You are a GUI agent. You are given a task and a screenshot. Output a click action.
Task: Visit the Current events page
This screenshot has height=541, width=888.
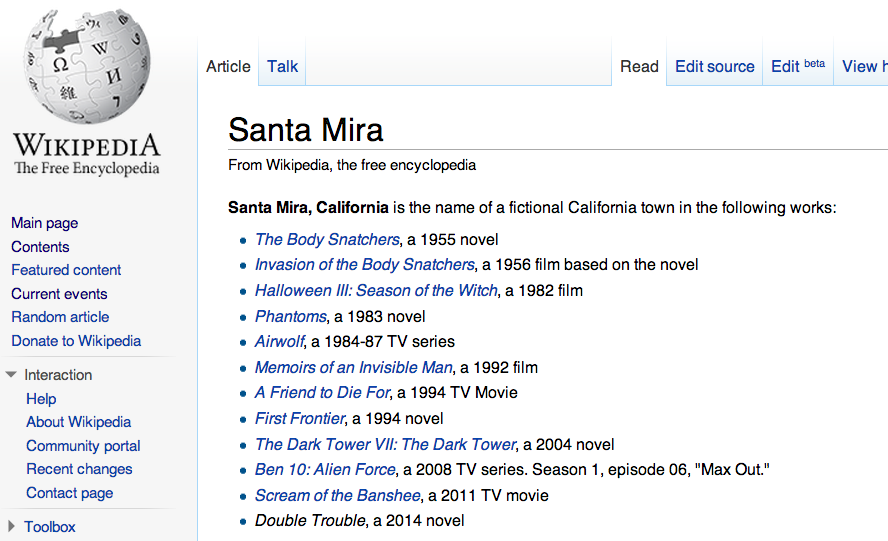(59, 294)
